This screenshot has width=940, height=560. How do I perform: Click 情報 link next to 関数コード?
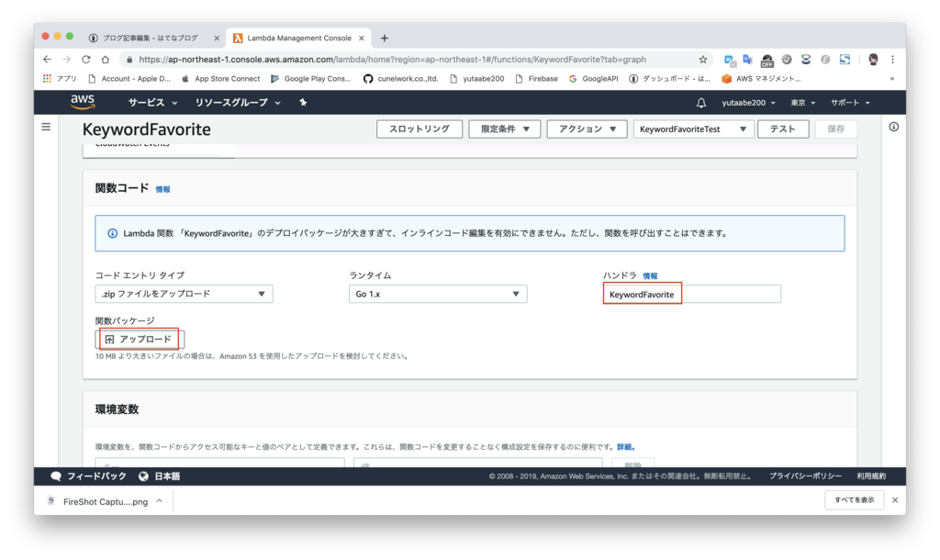[162, 189]
